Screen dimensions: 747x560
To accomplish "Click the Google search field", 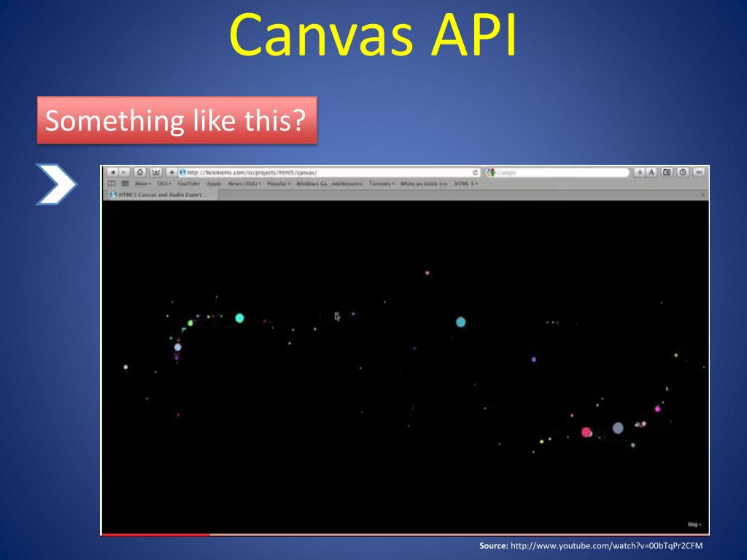I will (557, 172).
